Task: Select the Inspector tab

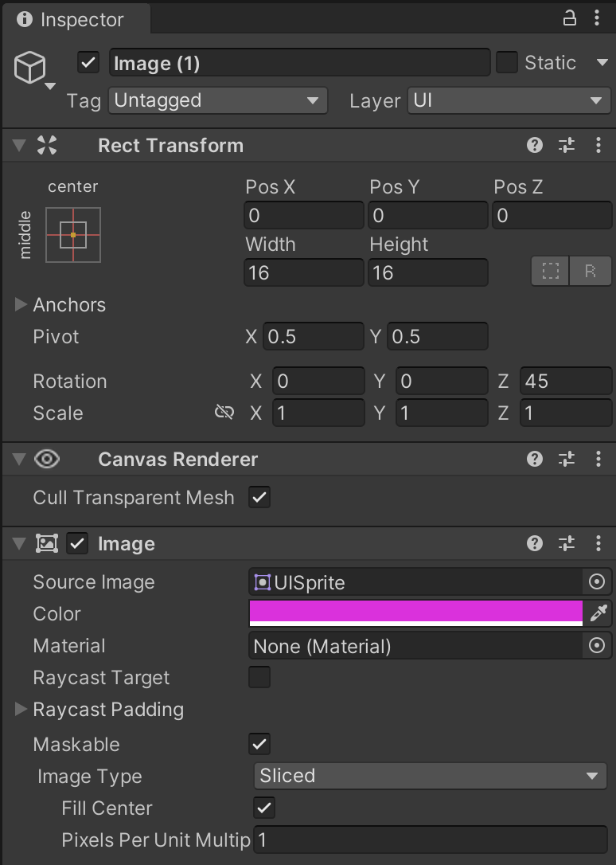Action: coord(72,19)
